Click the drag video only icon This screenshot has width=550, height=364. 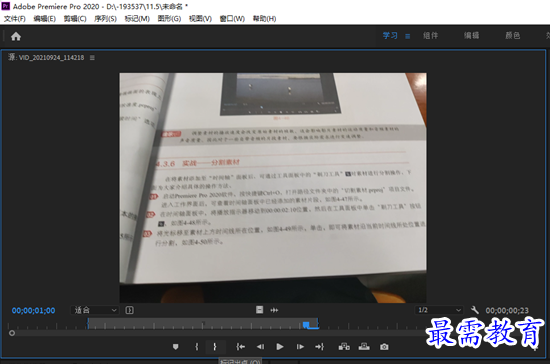click(259, 310)
